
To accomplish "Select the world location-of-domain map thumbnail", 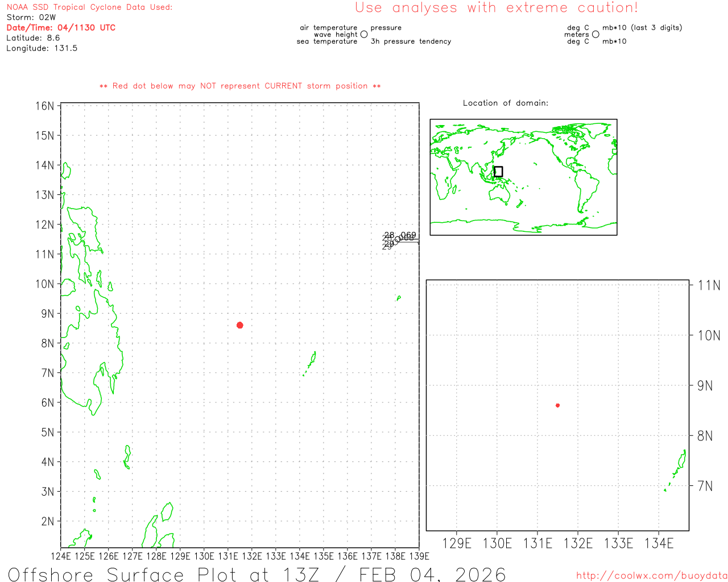I will 523,177.
